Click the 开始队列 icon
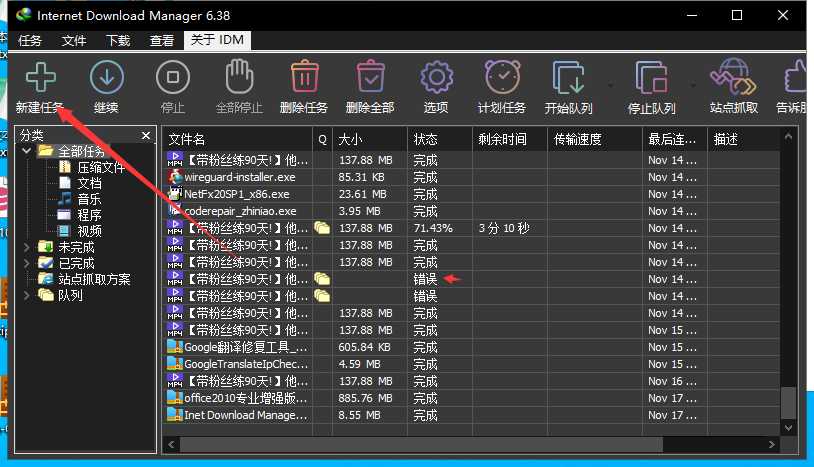This screenshot has width=814, height=467. click(x=568, y=78)
